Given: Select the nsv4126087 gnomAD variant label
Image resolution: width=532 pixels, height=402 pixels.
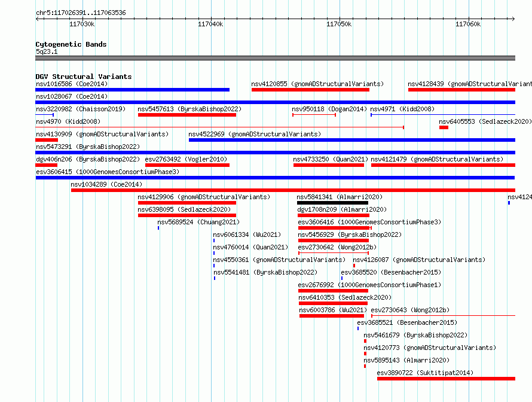Looking at the screenshot, I should (x=419, y=260).
